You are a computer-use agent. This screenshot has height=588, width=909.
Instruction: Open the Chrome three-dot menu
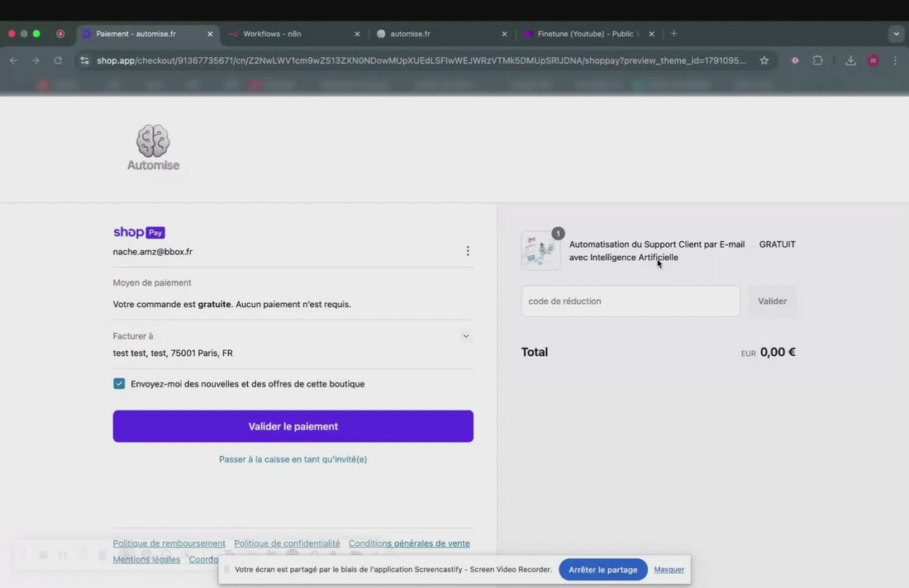pyautogui.click(x=895, y=60)
